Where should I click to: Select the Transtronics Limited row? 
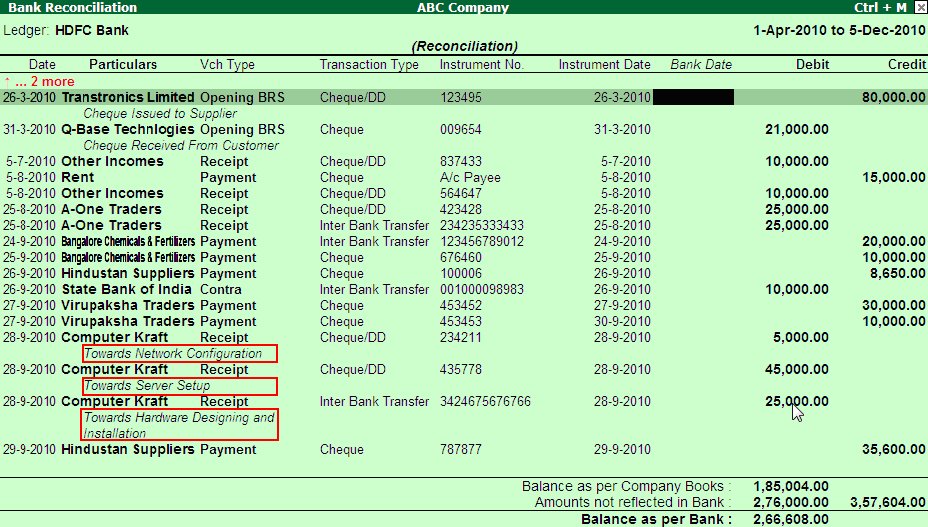tap(464, 97)
